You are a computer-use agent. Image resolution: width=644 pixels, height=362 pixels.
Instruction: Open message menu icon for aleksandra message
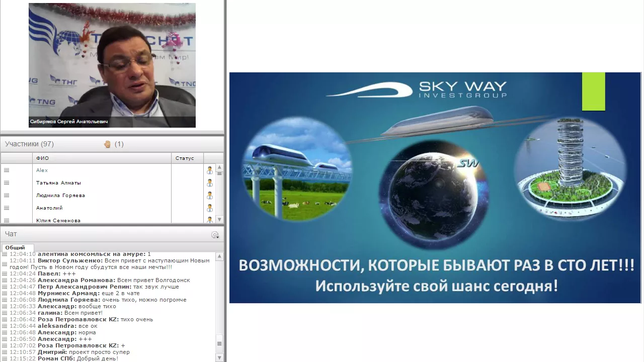[x=5, y=326]
